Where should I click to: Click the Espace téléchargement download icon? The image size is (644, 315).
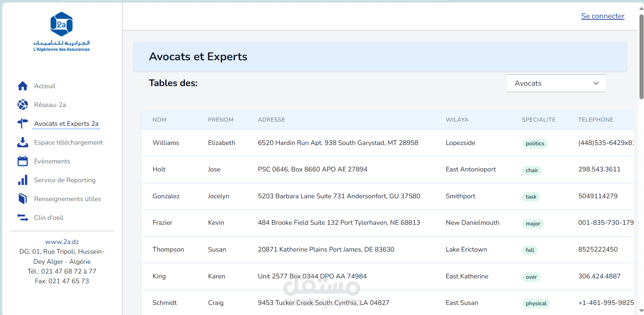(x=23, y=143)
